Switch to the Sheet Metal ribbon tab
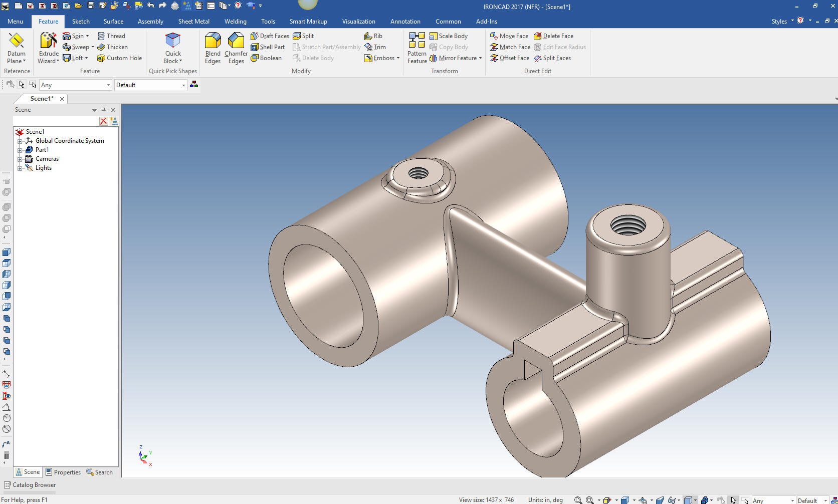838x504 pixels. coord(193,22)
